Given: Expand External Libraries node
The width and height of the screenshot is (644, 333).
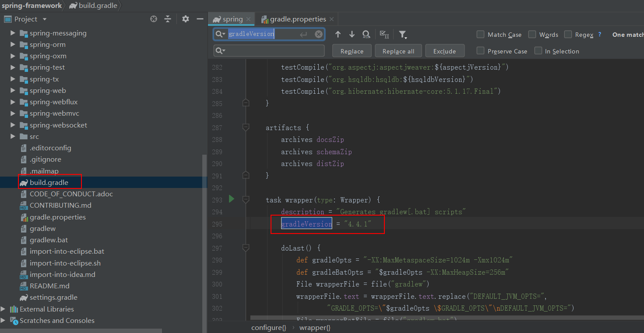Looking at the screenshot, I should pos(4,309).
